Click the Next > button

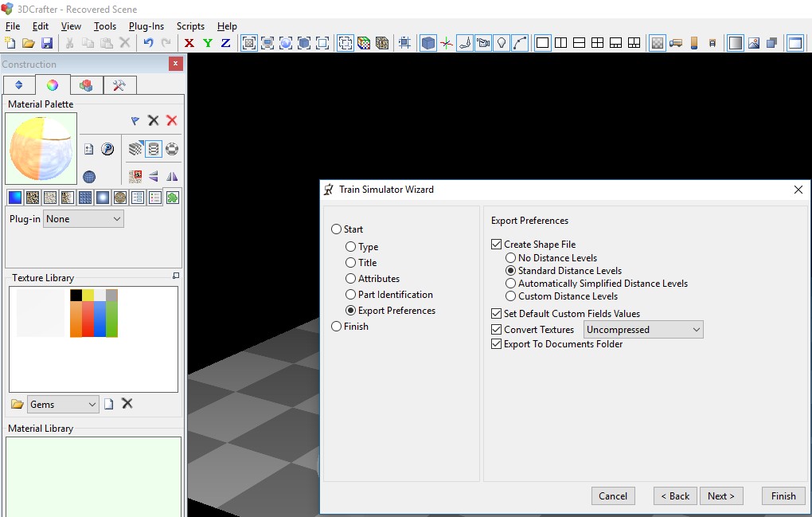pyautogui.click(x=721, y=495)
